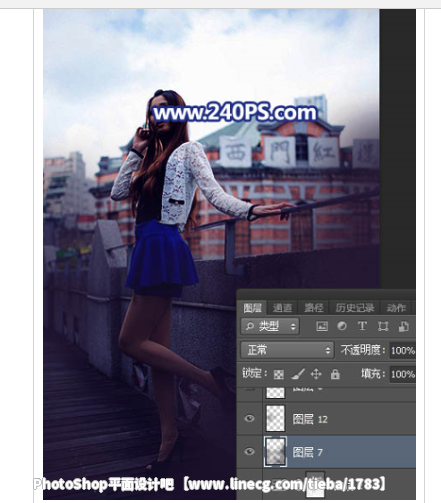441x503 pixels.
Task: Select the 图层 12 layer thumbnail
Action: click(275, 418)
